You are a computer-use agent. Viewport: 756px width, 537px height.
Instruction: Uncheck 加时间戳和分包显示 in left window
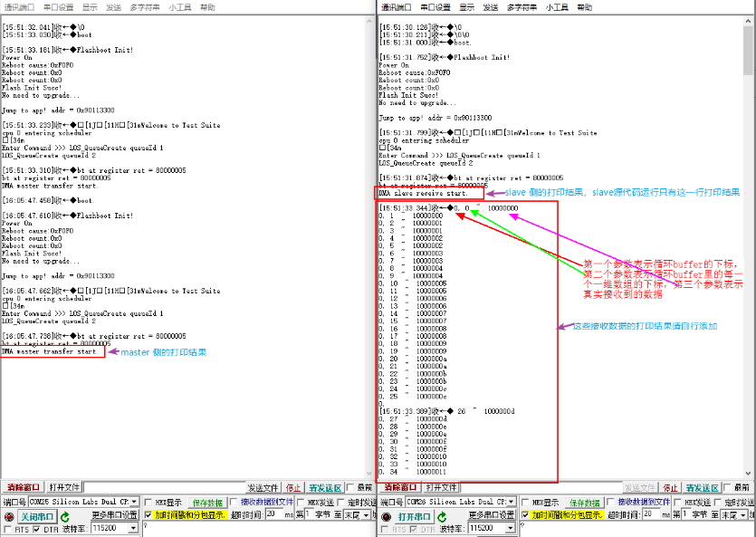(148, 515)
